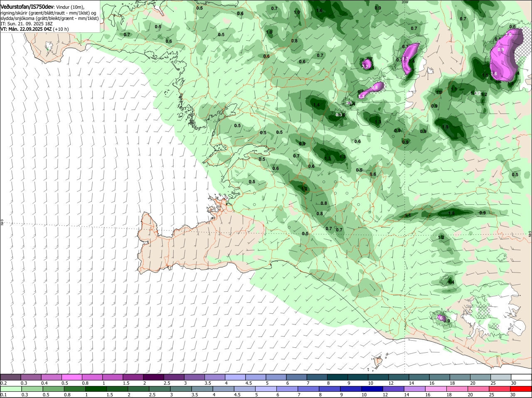Select upper legend swatch between 0.3 and 0.4
This screenshot has height=398, width=532.
tap(32, 377)
